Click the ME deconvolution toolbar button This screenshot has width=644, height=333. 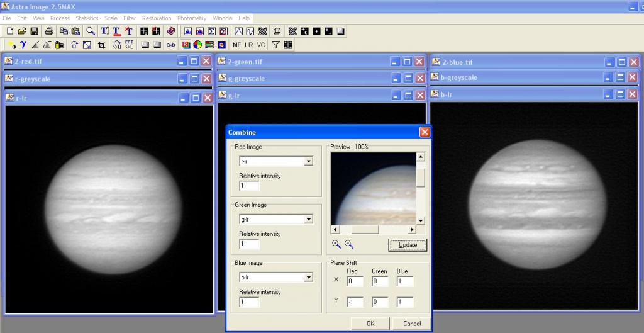pyautogui.click(x=237, y=45)
